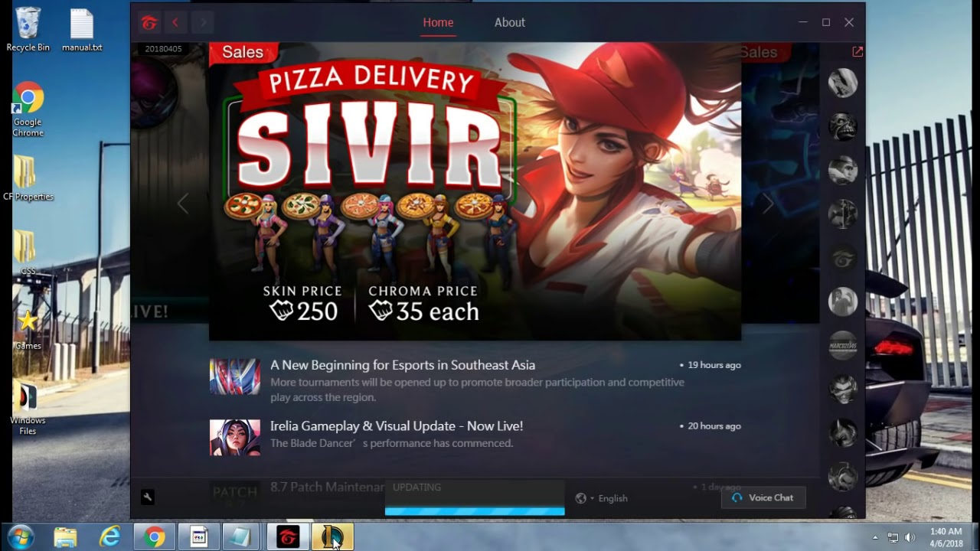The image size is (980, 551).
Task: Show the previous banner slide
Action: coord(182,204)
